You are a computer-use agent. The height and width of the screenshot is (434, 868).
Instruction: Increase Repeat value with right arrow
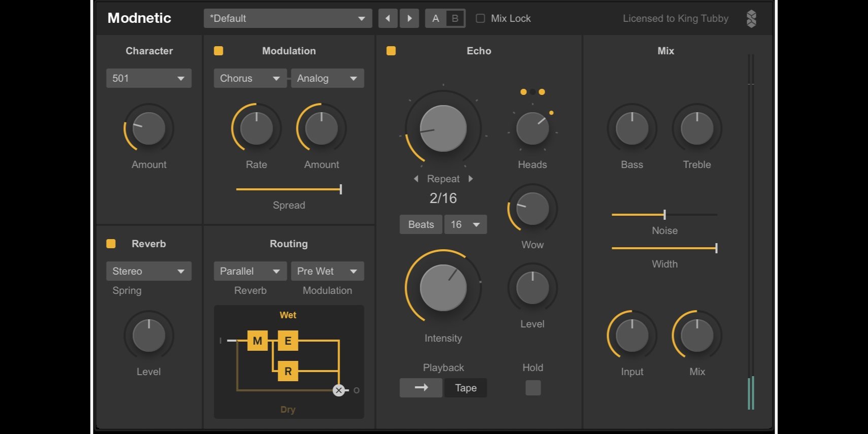pos(471,179)
